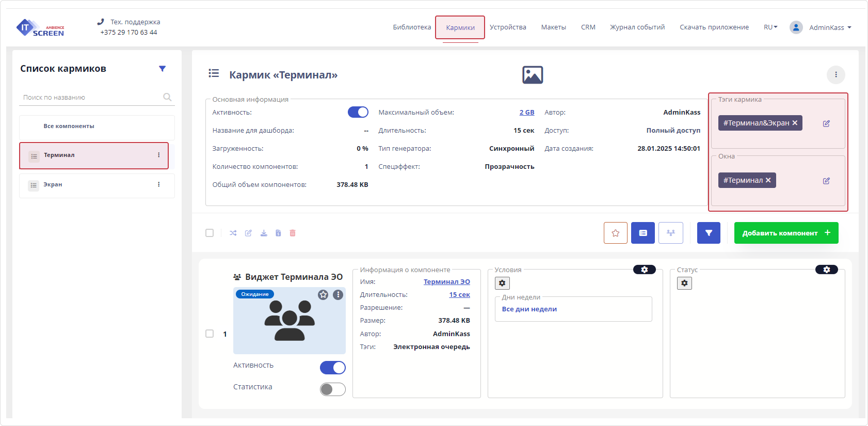Open the Устройства menu

click(x=508, y=27)
